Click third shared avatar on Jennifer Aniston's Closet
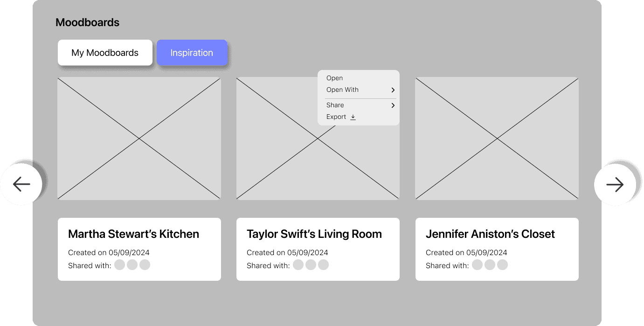 pos(502,265)
